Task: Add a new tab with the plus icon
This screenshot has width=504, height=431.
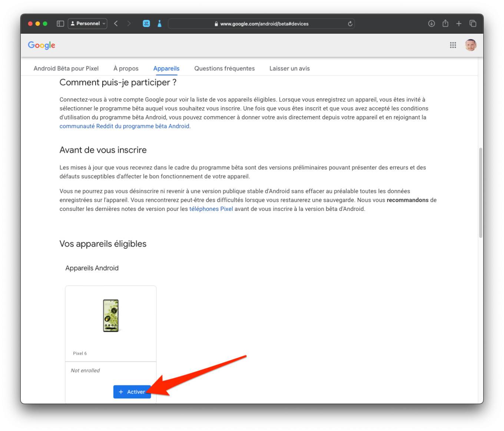Action: tap(459, 24)
